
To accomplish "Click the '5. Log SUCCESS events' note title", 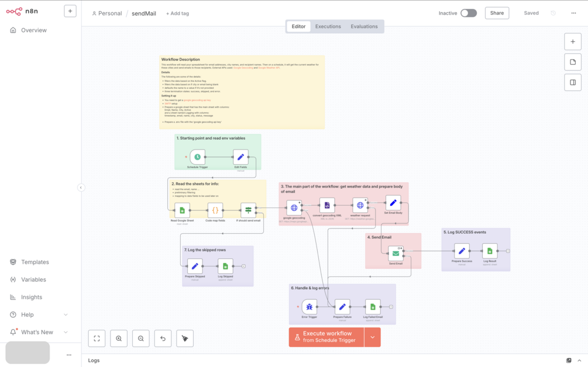I will pyautogui.click(x=465, y=232).
